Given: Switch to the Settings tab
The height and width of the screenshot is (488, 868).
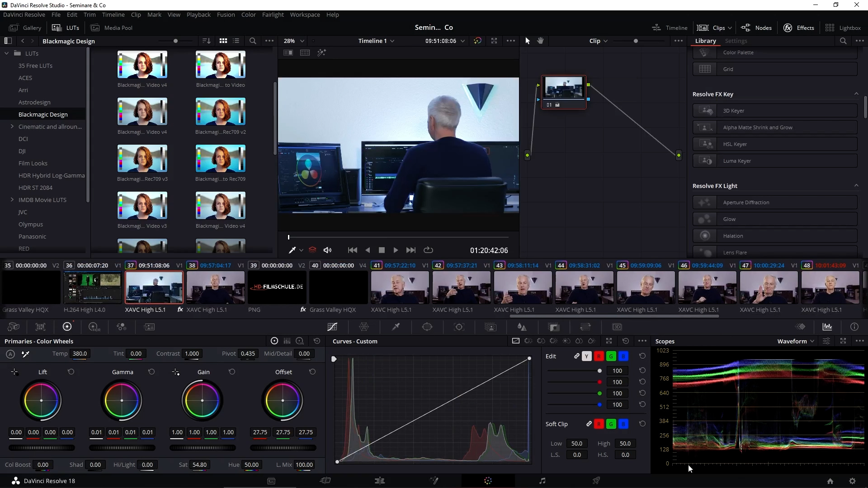Looking at the screenshot, I should 736,41.
